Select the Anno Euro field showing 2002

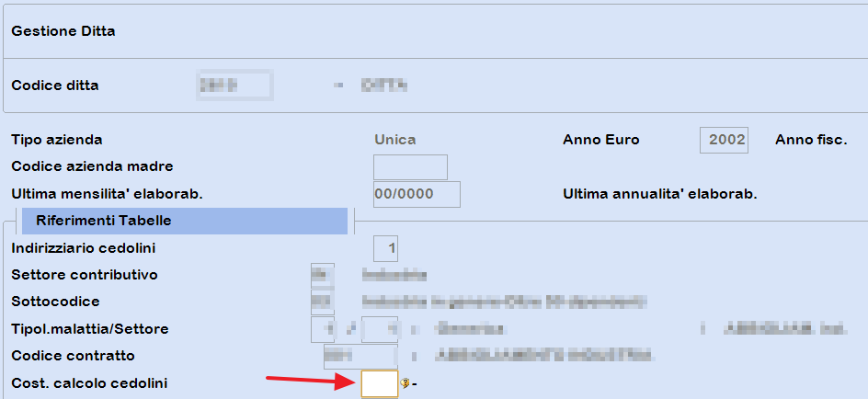click(724, 140)
